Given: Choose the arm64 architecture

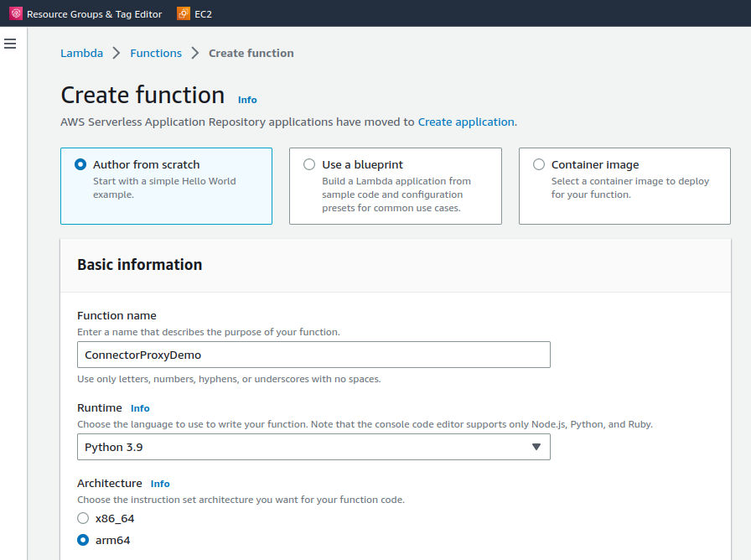Looking at the screenshot, I should [83, 541].
